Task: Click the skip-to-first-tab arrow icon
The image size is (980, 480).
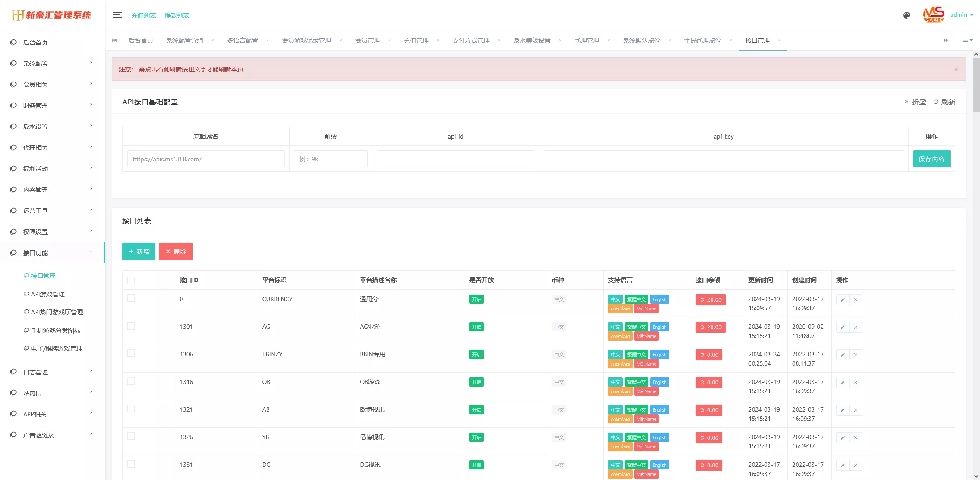Action: click(x=114, y=40)
